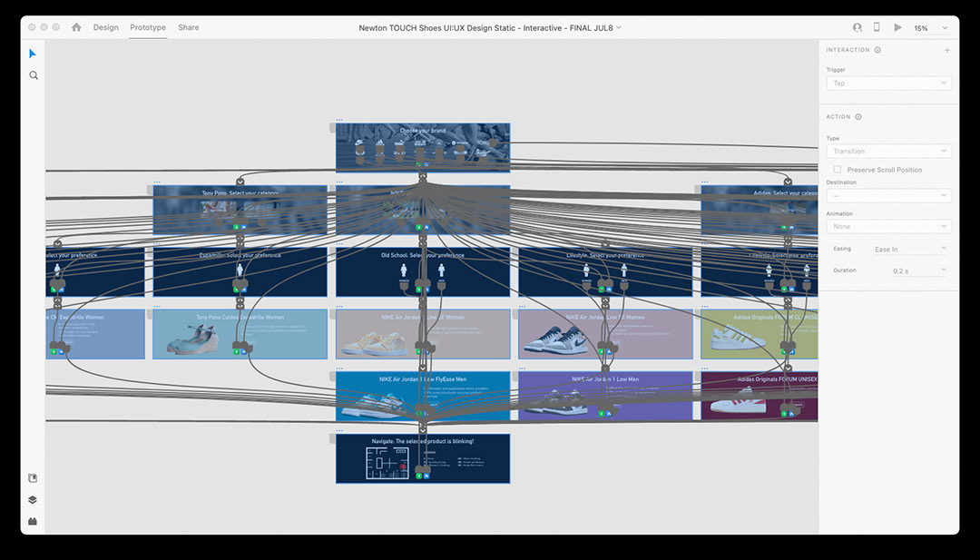Click Nike logo in Choose your brand artboard
The width and height of the screenshot is (980, 560).
point(359,143)
